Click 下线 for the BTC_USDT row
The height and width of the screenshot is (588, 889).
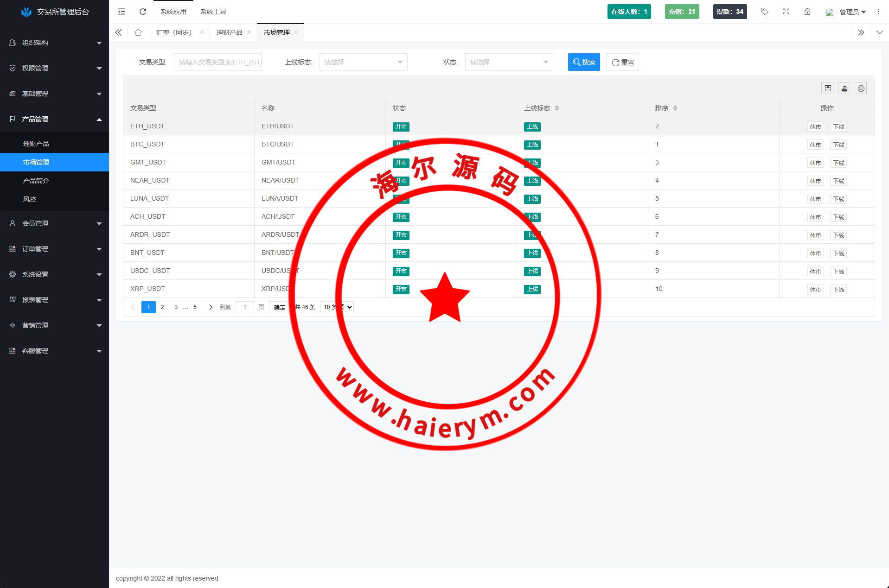point(838,145)
